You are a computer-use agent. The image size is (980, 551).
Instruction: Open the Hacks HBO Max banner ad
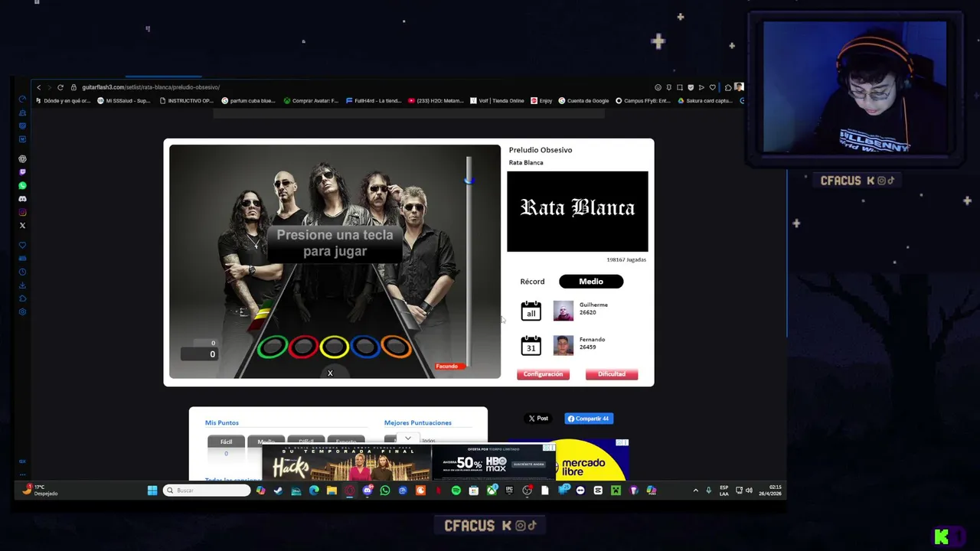coord(408,462)
